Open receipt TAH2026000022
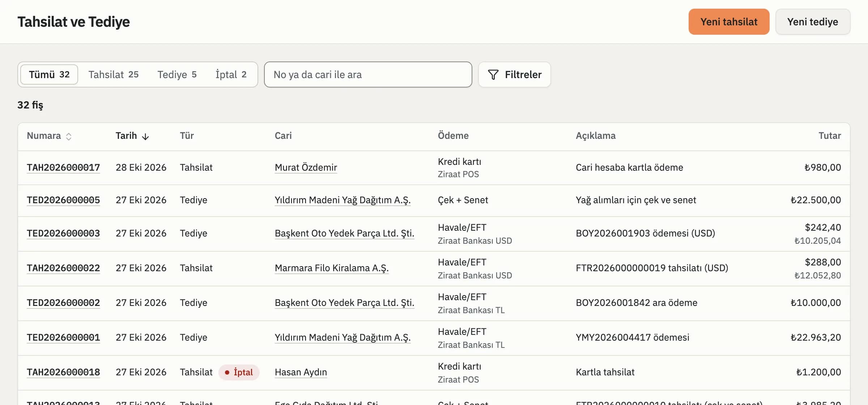This screenshot has height=405, width=868. (63, 268)
